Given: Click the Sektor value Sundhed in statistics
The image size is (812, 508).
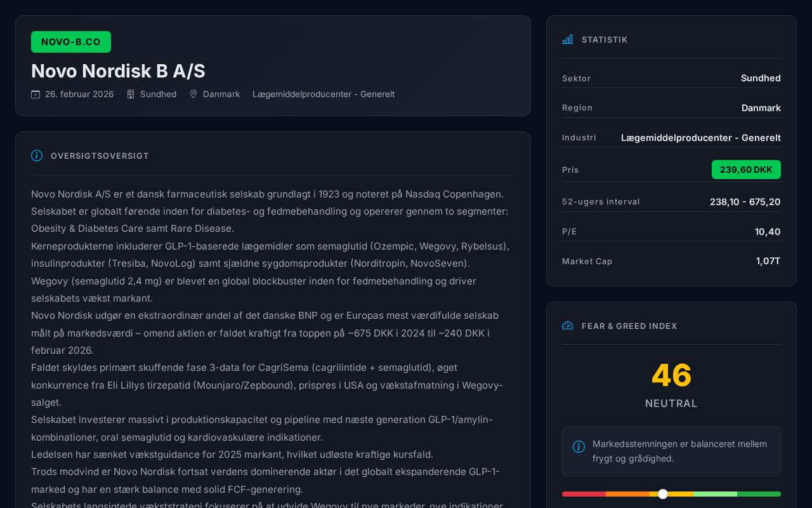Looking at the screenshot, I should (x=761, y=78).
